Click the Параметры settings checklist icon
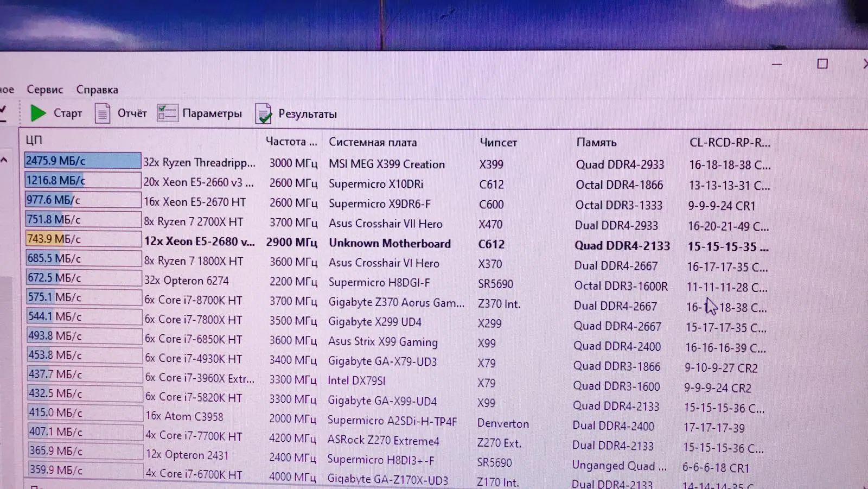Image resolution: width=868 pixels, height=489 pixels. (167, 113)
